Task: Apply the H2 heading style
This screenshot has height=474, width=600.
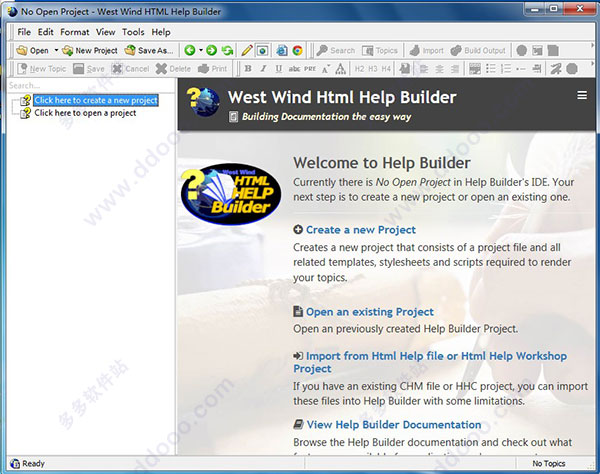Action: [x=359, y=68]
